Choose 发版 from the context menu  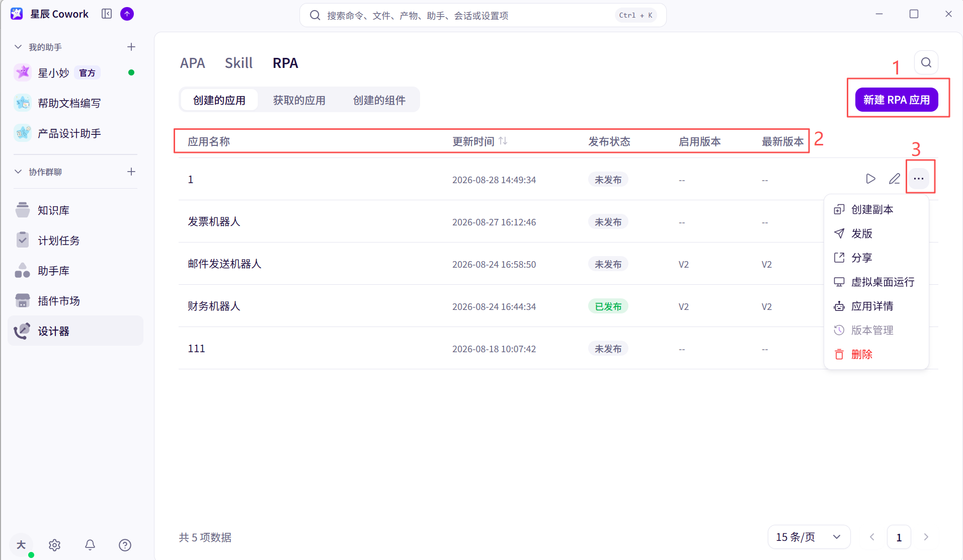pos(876,233)
